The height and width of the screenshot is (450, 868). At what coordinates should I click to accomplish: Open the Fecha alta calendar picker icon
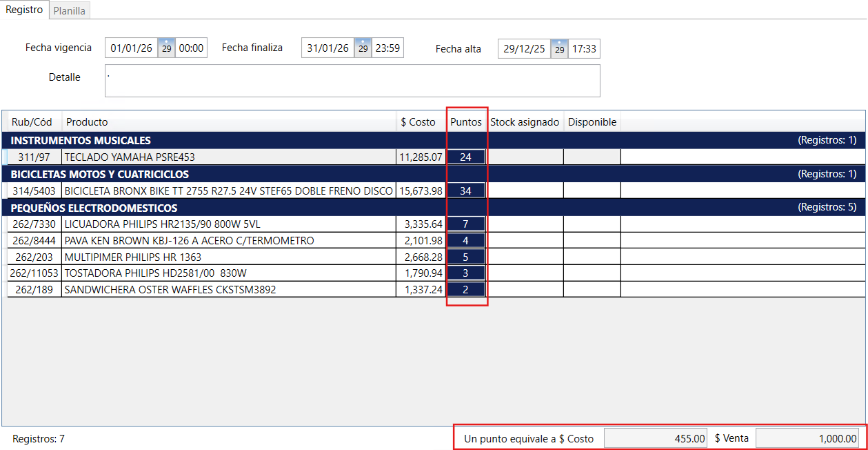coord(559,49)
